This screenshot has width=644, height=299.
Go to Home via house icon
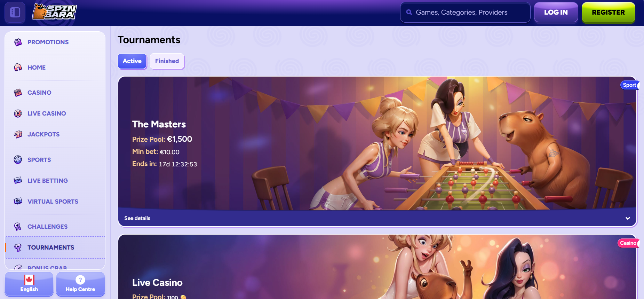[x=18, y=68]
